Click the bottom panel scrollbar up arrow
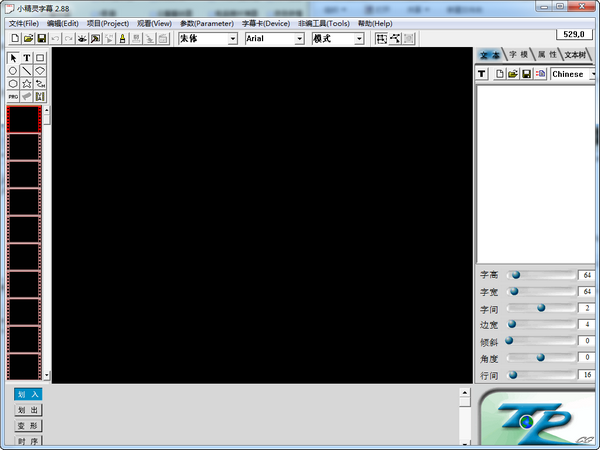Screen dimensions: 600x450 tap(465, 393)
